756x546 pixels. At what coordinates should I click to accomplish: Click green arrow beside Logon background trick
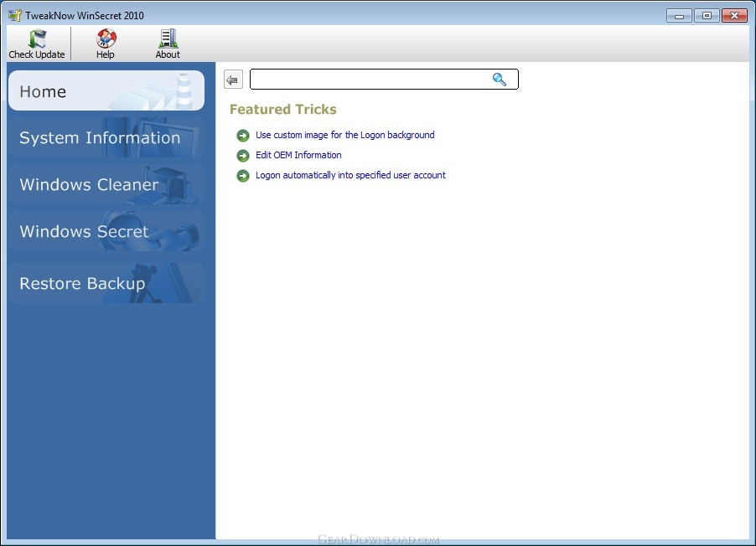pyautogui.click(x=243, y=136)
